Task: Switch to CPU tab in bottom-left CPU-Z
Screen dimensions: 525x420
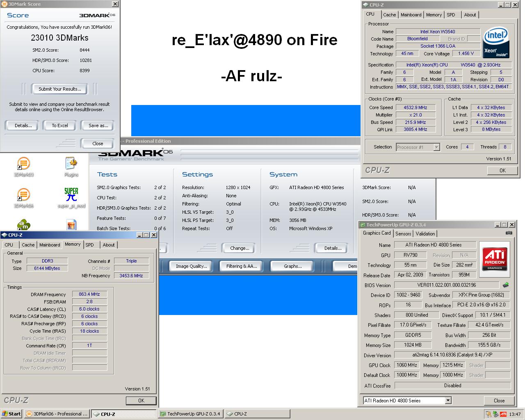Action: [x=9, y=245]
